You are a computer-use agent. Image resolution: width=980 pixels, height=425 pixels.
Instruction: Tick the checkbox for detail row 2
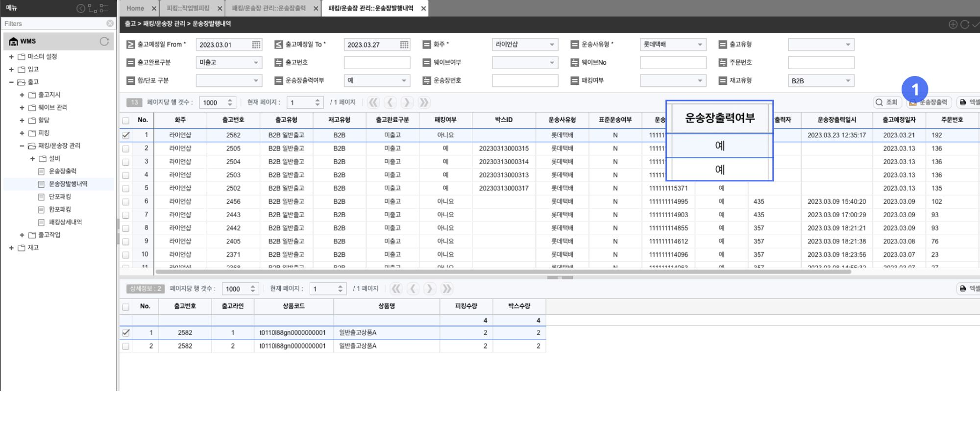pyautogui.click(x=126, y=346)
